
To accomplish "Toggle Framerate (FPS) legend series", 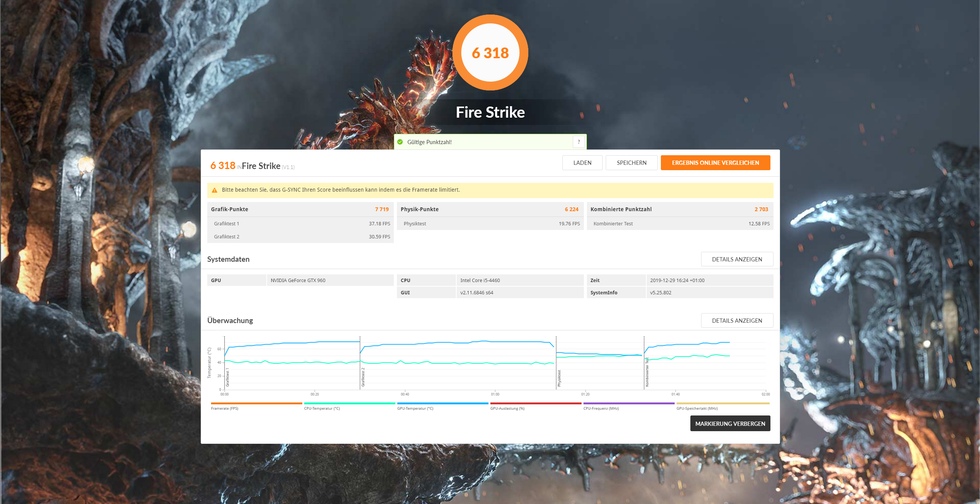I will [225, 408].
